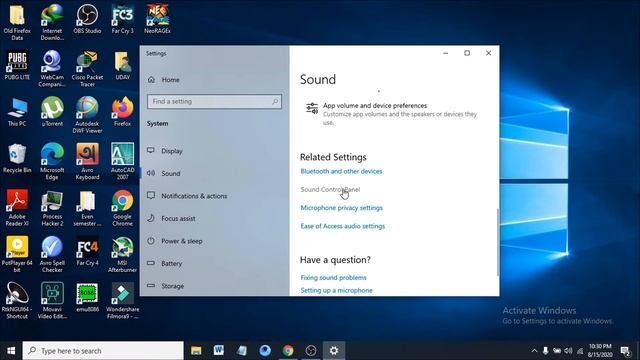Viewport: 640px width, 360px height.
Task: Launch the Far Cry 3 desktop shortcut
Action: 122,19
